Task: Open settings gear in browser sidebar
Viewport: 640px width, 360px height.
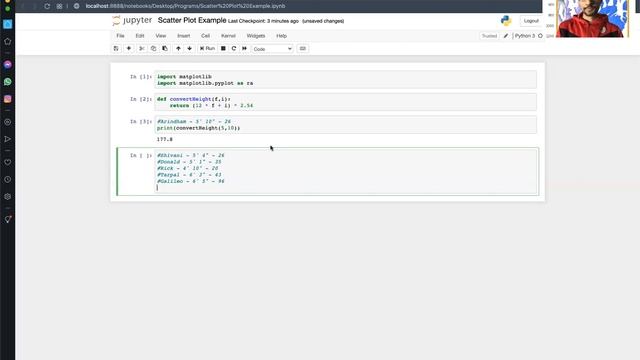Action: (x=8, y=197)
